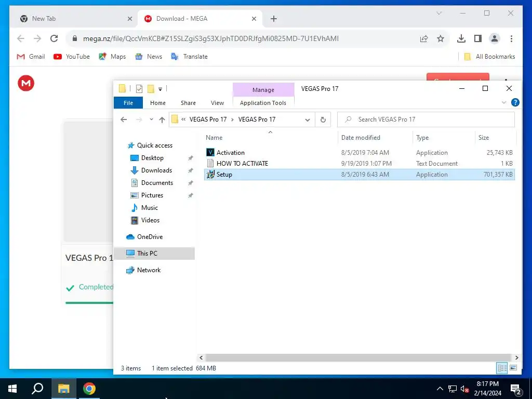Open Maps bookmark

click(x=112, y=57)
